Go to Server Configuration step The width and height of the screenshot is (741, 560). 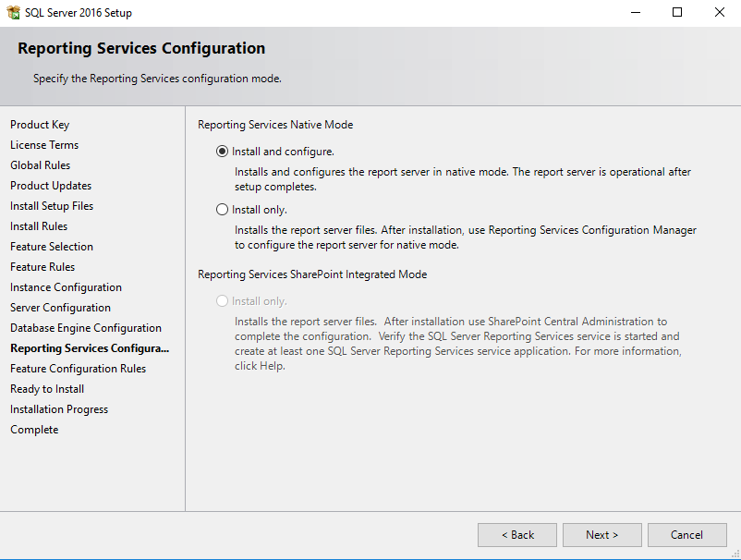point(60,308)
